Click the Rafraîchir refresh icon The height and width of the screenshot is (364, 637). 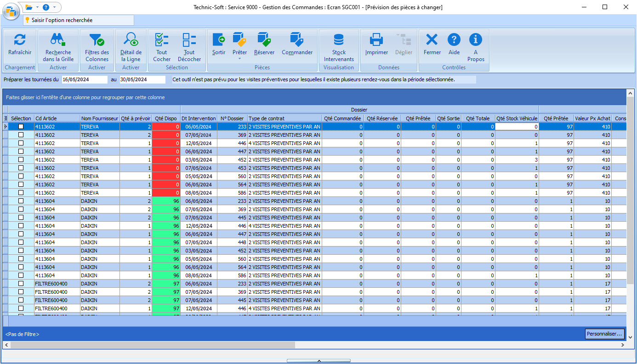[20, 40]
